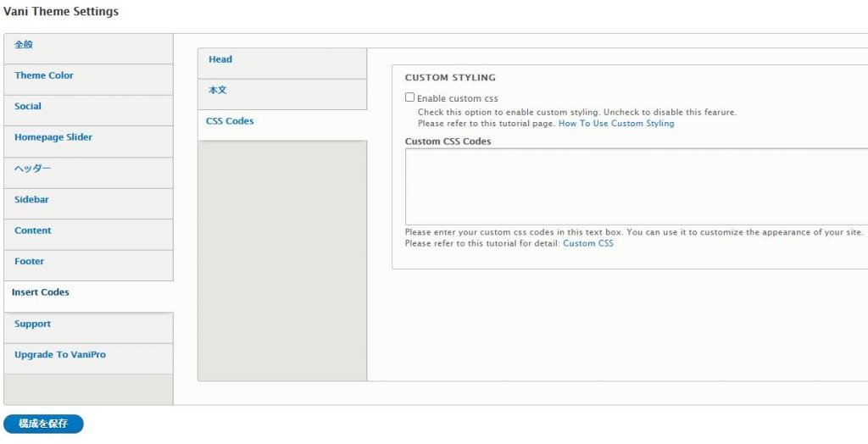
Task: Open the Upgrade To VaniPro tab
Action: 88,358
